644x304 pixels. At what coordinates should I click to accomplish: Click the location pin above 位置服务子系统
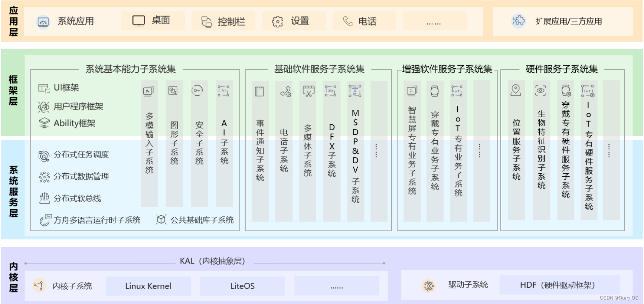(516, 90)
